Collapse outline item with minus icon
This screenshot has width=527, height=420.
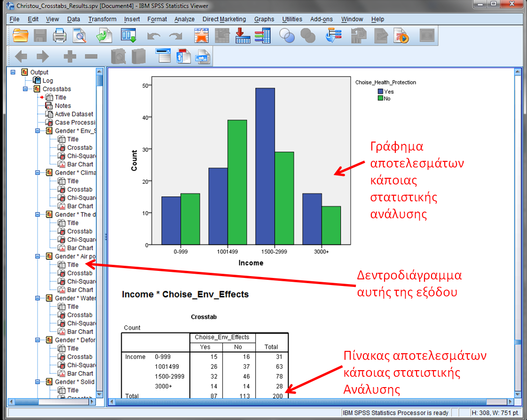(91, 56)
